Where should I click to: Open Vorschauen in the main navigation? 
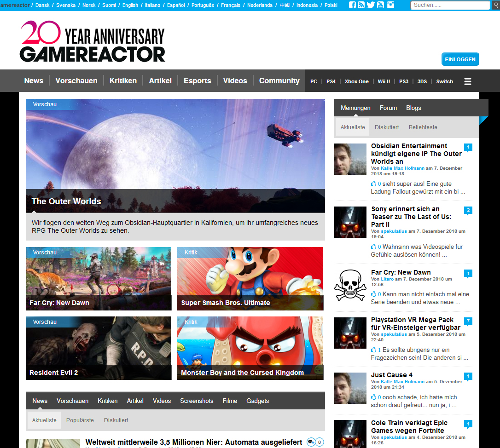pos(76,80)
